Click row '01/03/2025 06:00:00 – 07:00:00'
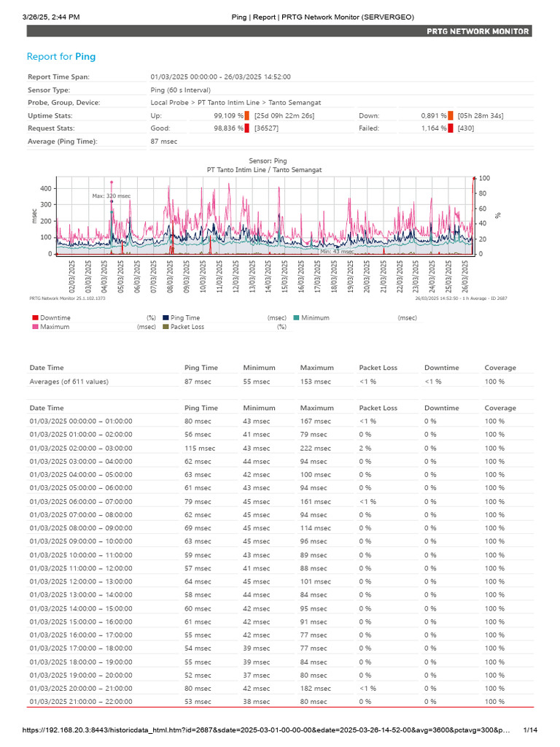The height and width of the screenshot is (747, 560). click(x=280, y=502)
